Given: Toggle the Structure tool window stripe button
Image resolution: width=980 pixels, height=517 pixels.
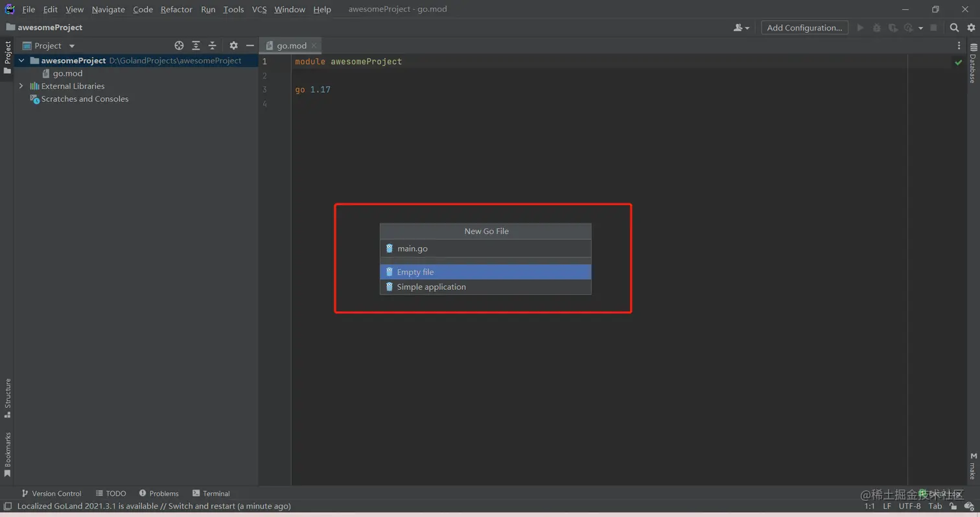Looking at the screenshot, I should 7,398.
